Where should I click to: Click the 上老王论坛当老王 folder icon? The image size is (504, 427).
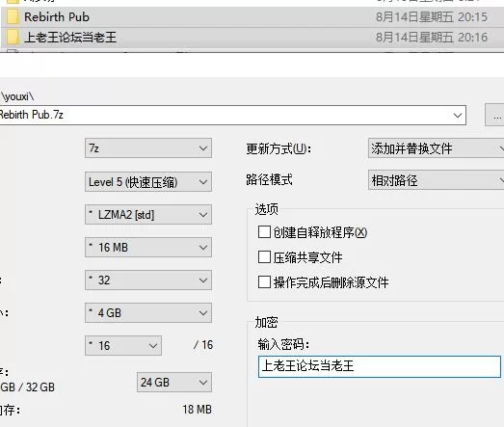point(13,37)
